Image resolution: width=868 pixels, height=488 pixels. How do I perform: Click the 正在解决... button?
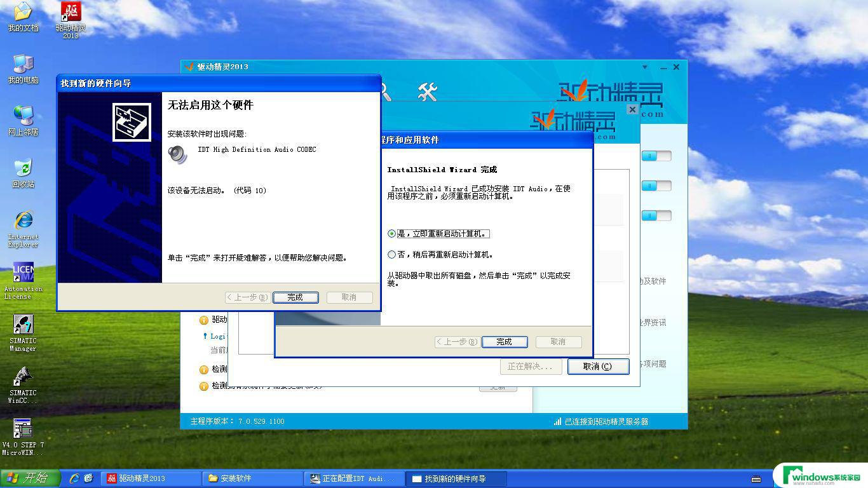pos(531,367)
